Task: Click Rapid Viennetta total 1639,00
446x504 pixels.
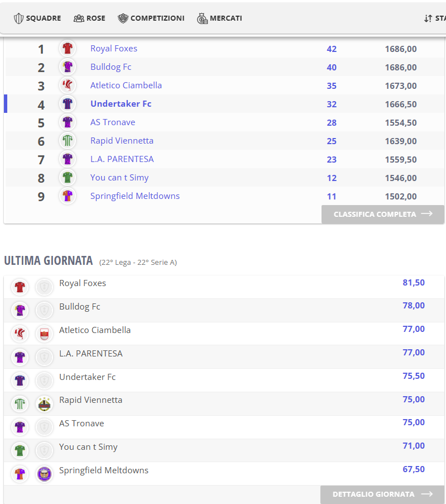Action: (401, 141)
